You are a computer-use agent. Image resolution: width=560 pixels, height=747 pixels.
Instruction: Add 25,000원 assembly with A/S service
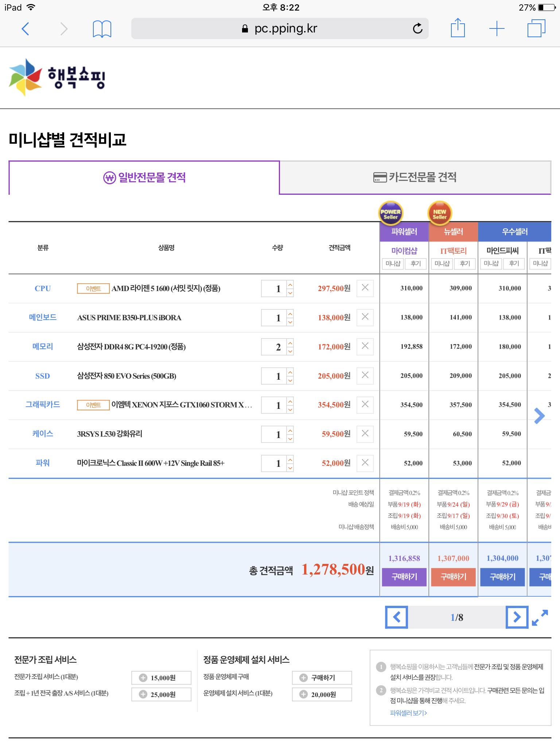tap(161, 694)
